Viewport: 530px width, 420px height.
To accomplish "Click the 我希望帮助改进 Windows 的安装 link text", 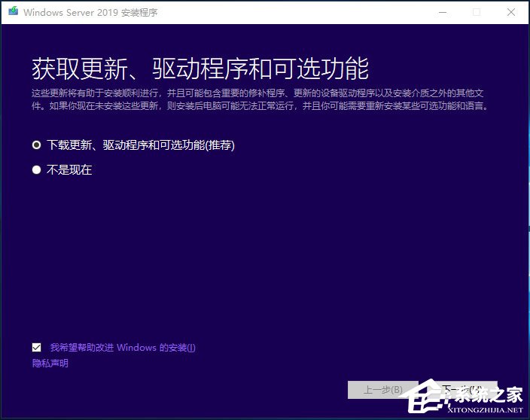I will point(122,348).
